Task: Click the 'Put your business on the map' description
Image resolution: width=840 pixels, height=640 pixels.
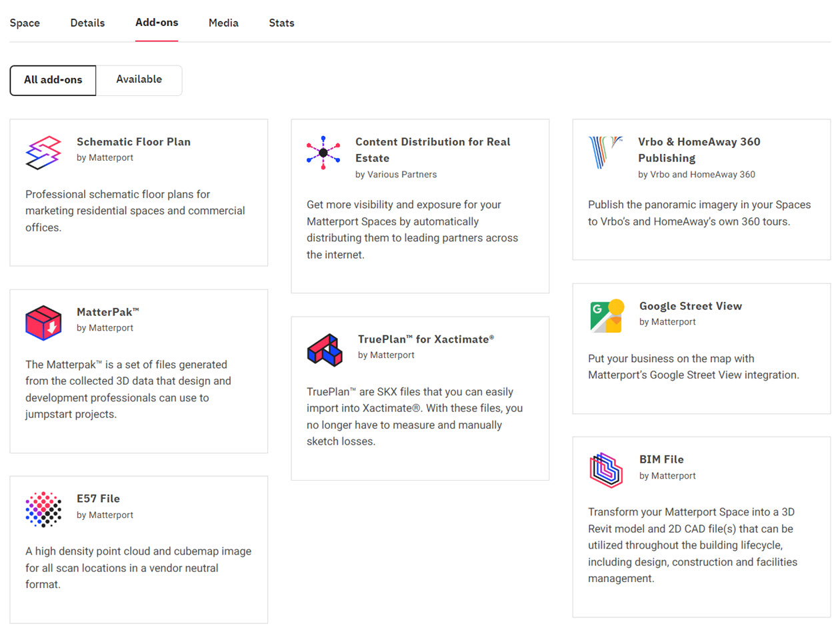Action: coord(693,367)
